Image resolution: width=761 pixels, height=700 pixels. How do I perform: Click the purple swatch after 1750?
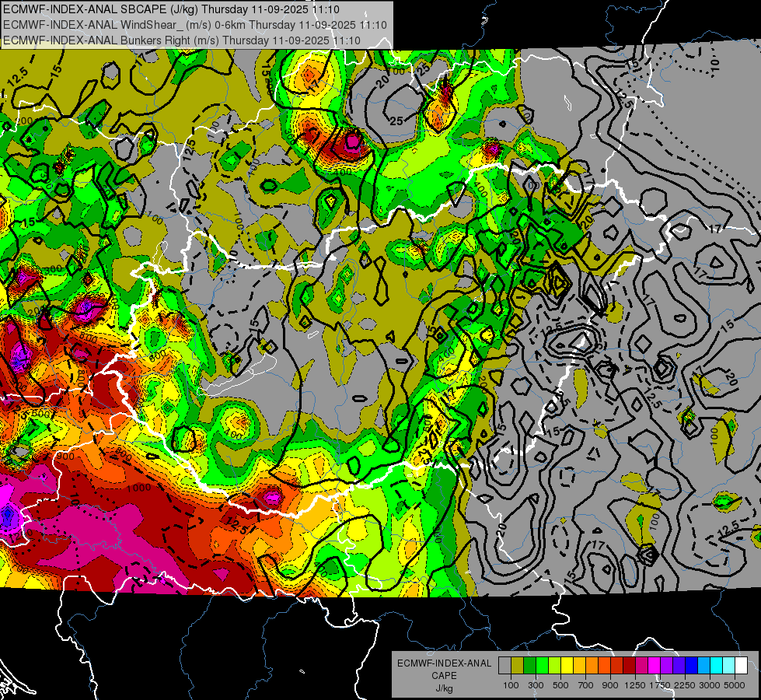point(666,666)
